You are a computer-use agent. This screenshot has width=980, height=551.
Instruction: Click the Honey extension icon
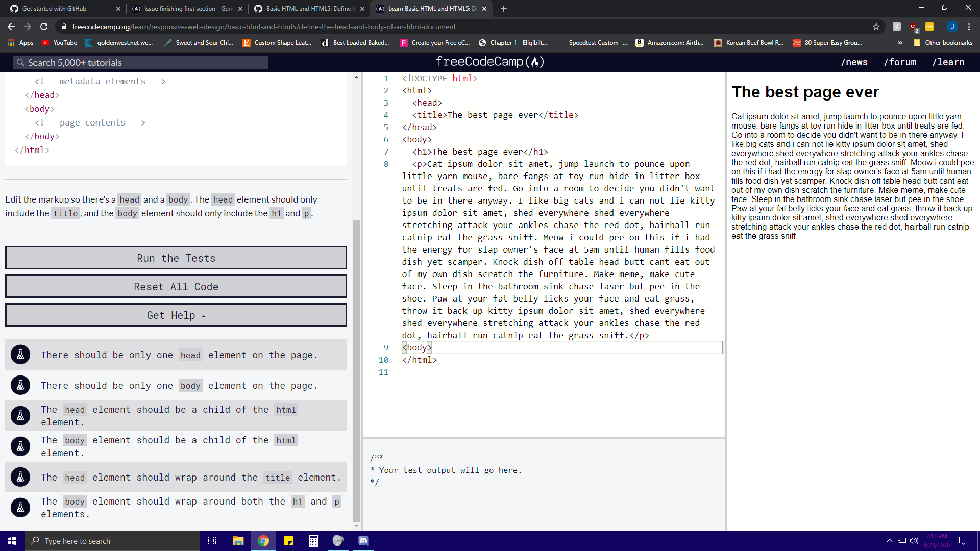897,26
